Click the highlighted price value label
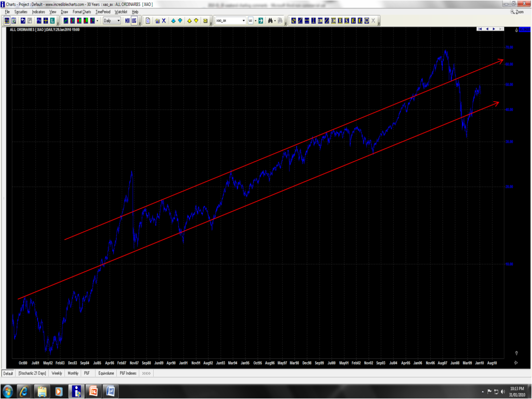Screen dimensions: 532x399 (x=525, y=30)
